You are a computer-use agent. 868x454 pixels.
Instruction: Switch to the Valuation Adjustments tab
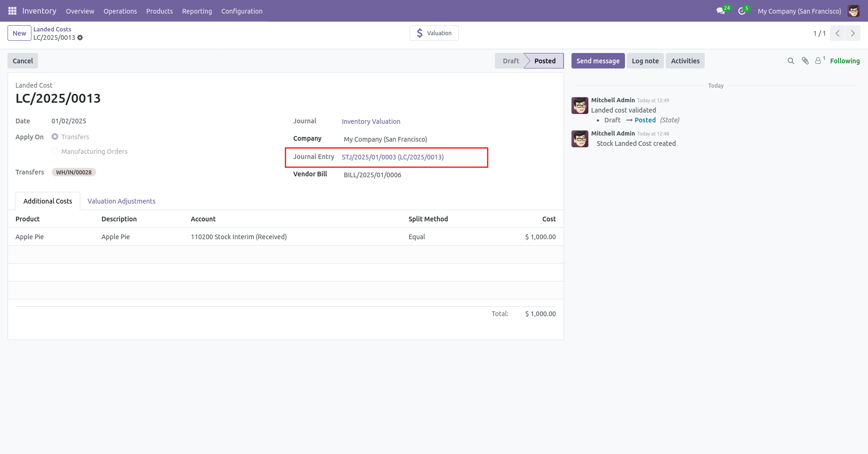coord(122,201)
